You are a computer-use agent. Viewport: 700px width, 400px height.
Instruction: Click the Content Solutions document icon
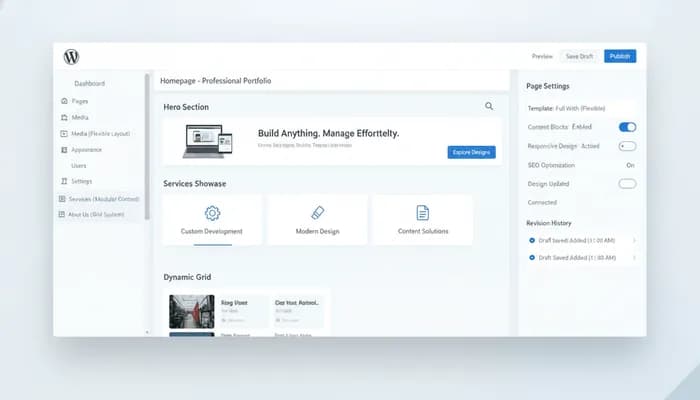point(423,213)
